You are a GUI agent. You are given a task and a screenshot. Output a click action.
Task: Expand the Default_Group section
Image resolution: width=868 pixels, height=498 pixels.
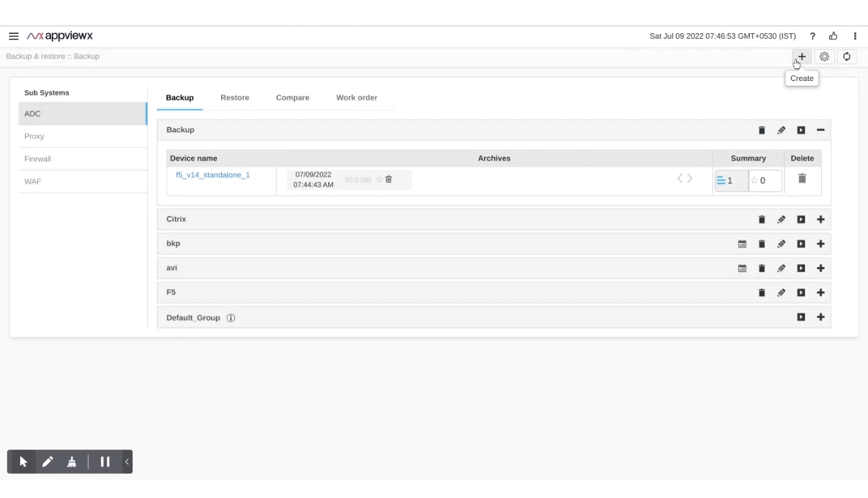point(820,317)
